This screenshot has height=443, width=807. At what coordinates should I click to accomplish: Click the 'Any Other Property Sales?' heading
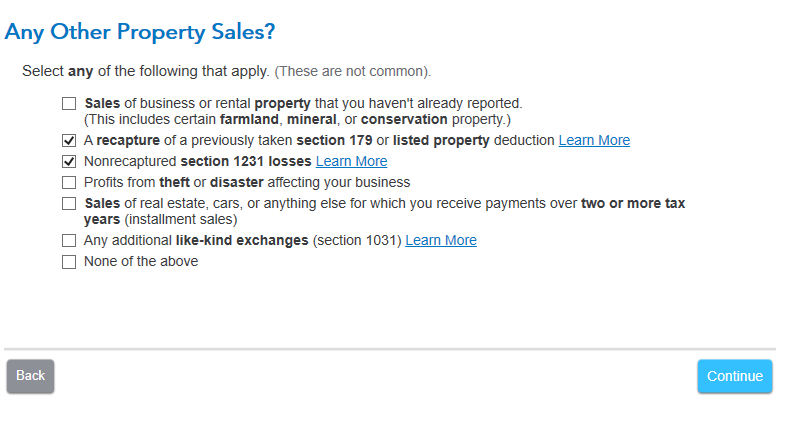139,32
